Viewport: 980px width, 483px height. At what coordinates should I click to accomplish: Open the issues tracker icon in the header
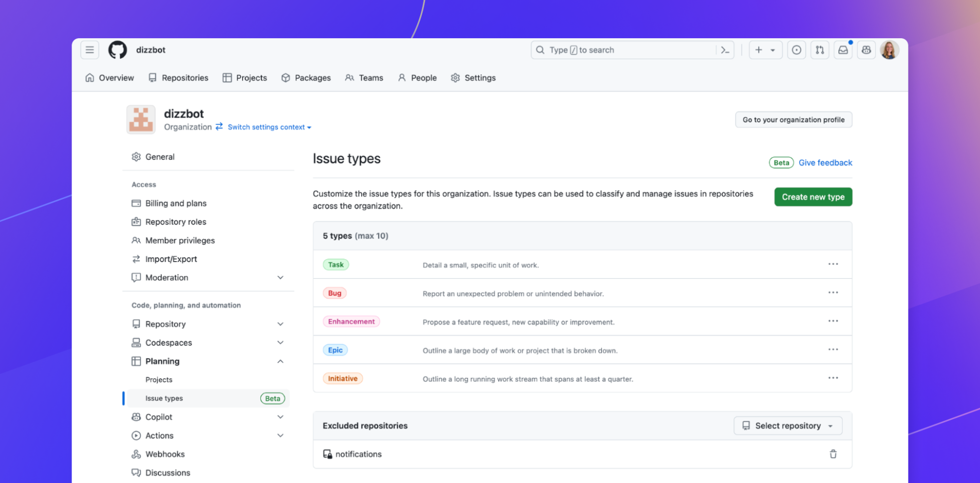coord(796,49)
